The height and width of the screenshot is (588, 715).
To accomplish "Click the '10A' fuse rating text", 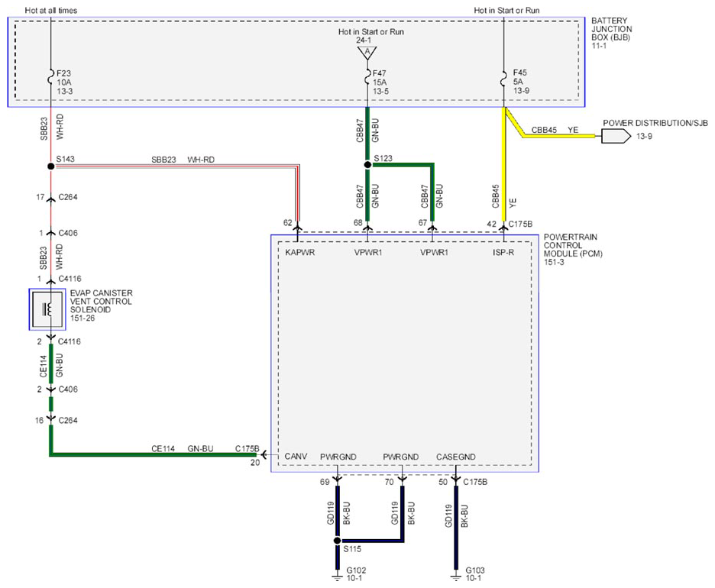I will click(64, 82).
